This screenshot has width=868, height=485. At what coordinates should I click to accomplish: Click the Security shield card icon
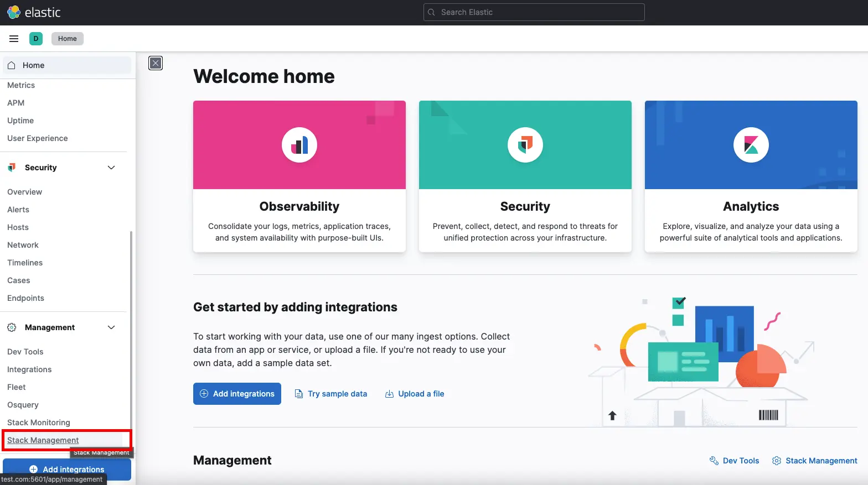525,145
